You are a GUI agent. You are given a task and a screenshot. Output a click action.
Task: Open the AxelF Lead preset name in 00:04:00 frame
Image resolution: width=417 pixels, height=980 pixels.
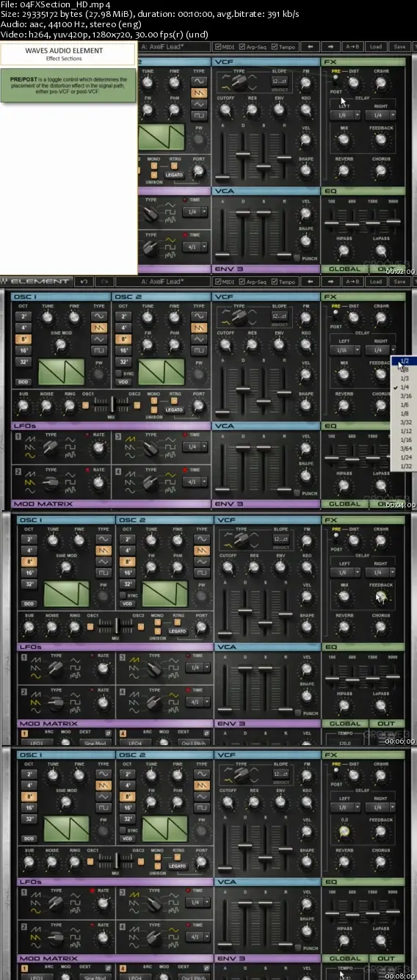(163, 282)
